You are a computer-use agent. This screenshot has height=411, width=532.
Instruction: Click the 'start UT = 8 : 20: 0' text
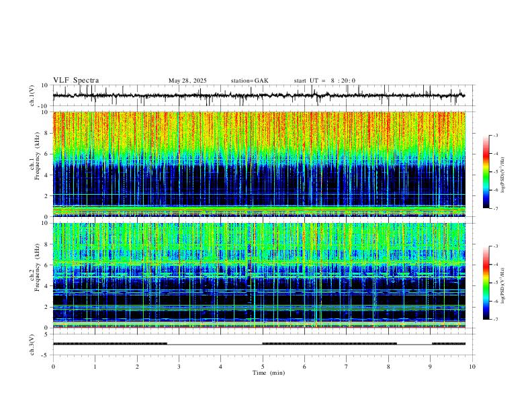pos(324,81)
